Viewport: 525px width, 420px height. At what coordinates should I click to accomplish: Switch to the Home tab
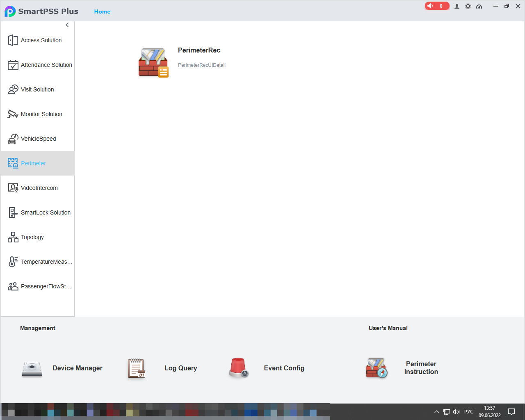tap(102, 11)
